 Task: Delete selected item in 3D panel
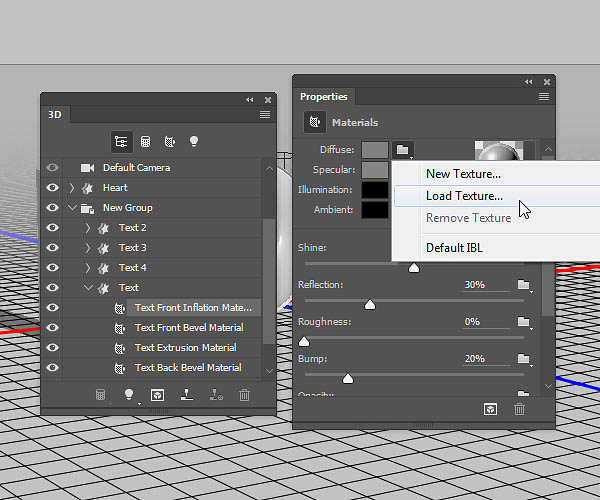pos(245,395)
